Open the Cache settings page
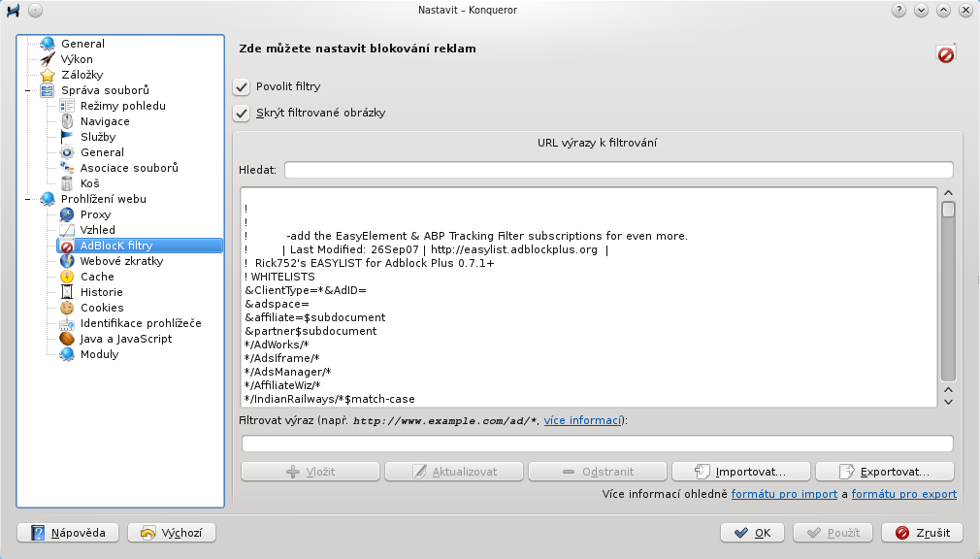Viewport: 980px width, 559px height. [97, 277]
